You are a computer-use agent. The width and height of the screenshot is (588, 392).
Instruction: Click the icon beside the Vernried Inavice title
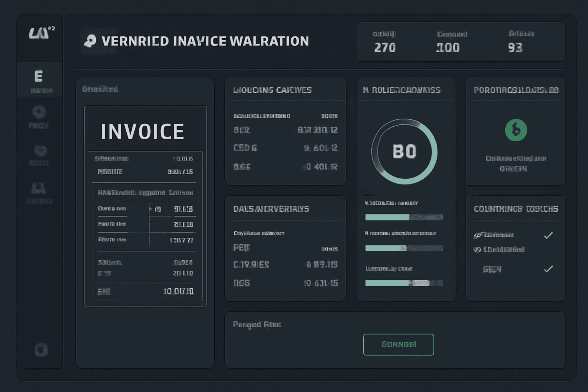click(x=90, y=41)
